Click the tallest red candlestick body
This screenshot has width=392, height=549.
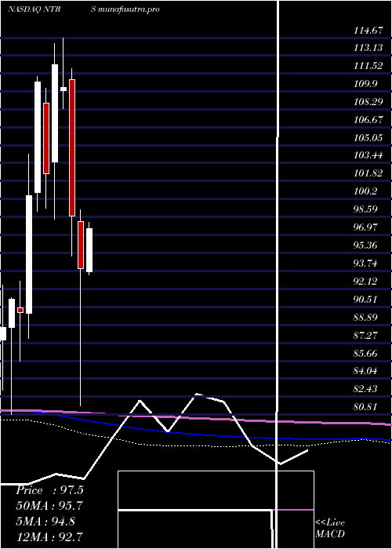[72, 147]
